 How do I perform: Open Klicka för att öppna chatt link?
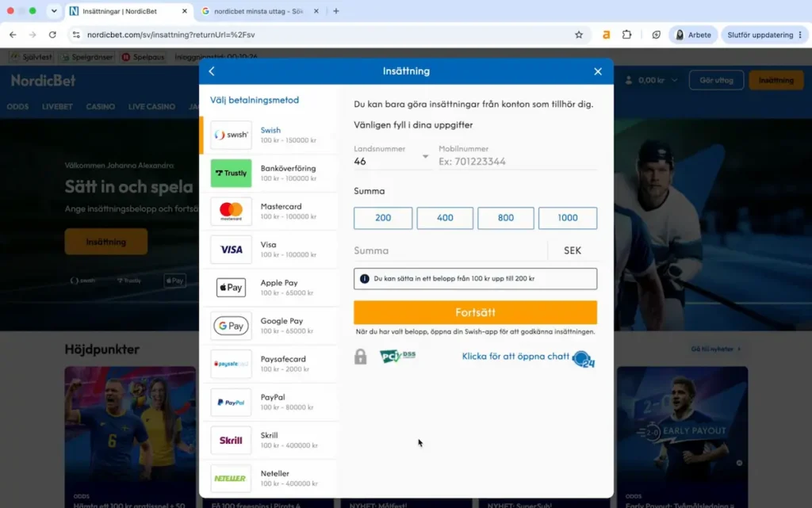pos(515,357)
